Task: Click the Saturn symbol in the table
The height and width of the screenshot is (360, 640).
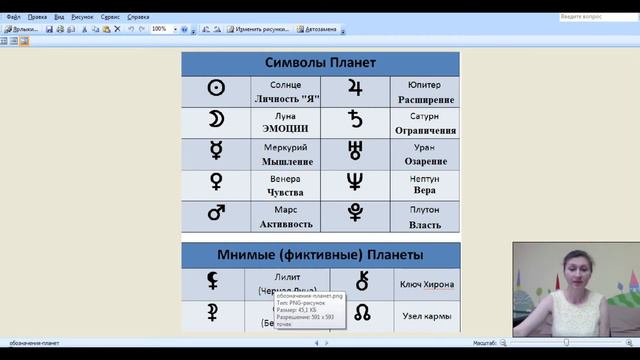Action: [x=355, y=119]
